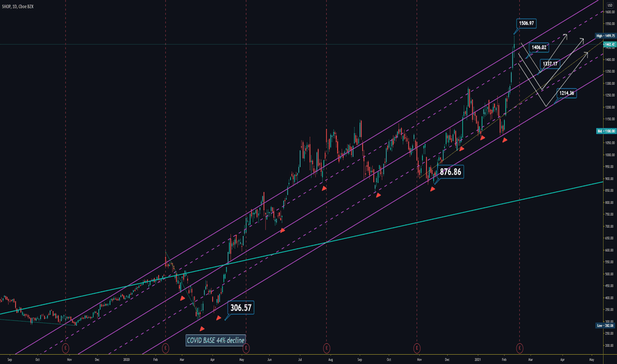Select the 1214.36 price callout
This screenshot has height=364, width=617.
tap(567, 93)
